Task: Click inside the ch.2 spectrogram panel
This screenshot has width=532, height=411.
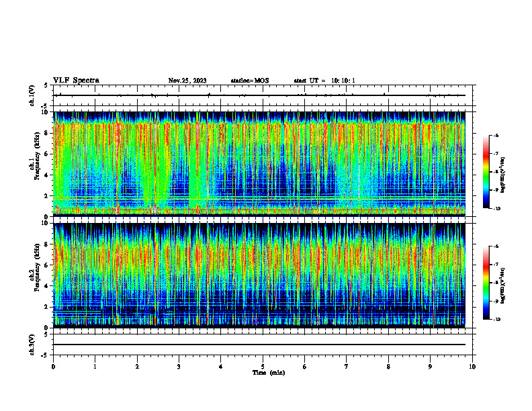Action: tap(259, 275)
